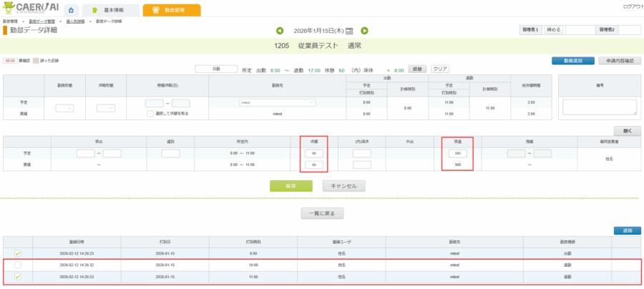Viewport: 644px width, 289px height.
Task: Click the home icon tab
Action: click(x=72, y=10)
